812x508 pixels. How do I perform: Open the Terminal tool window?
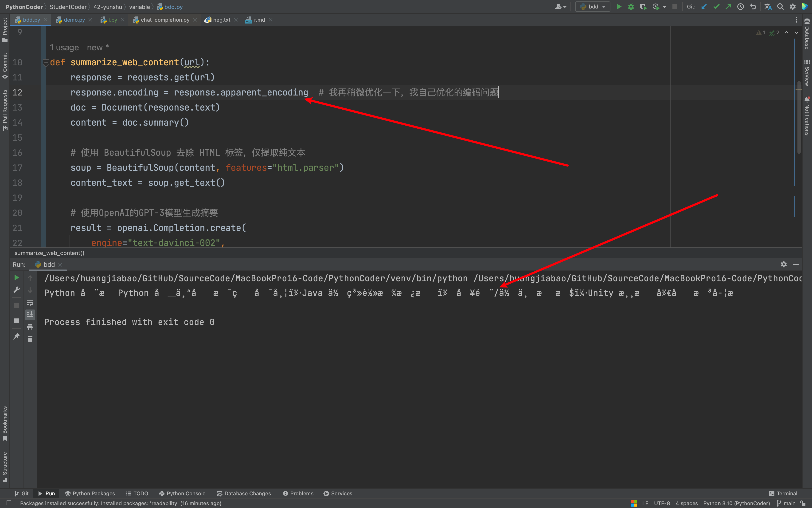(783, 493)
